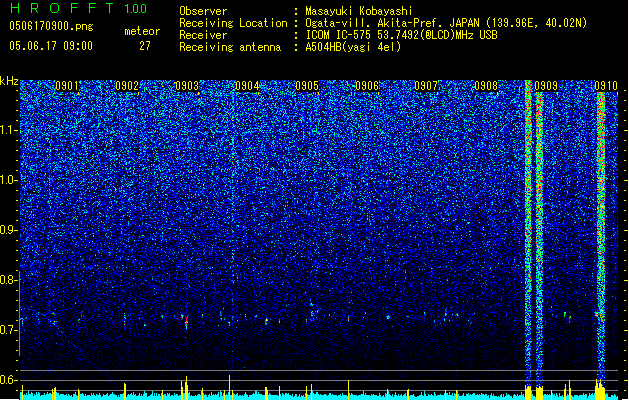
Task: Click the 1.1 frequency axis label
Action: coord(8,130)
